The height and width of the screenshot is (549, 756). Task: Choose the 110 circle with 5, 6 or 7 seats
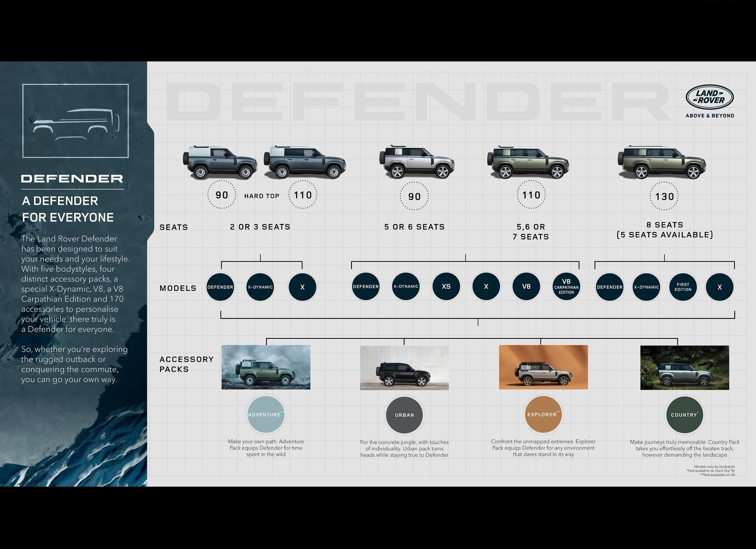[x=531, y=195]
